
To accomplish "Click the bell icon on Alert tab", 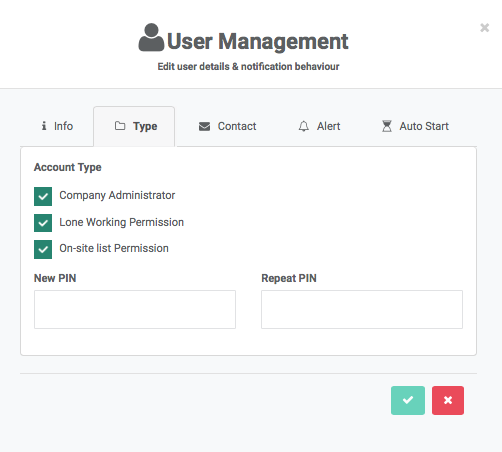I will tap(303, 126).
